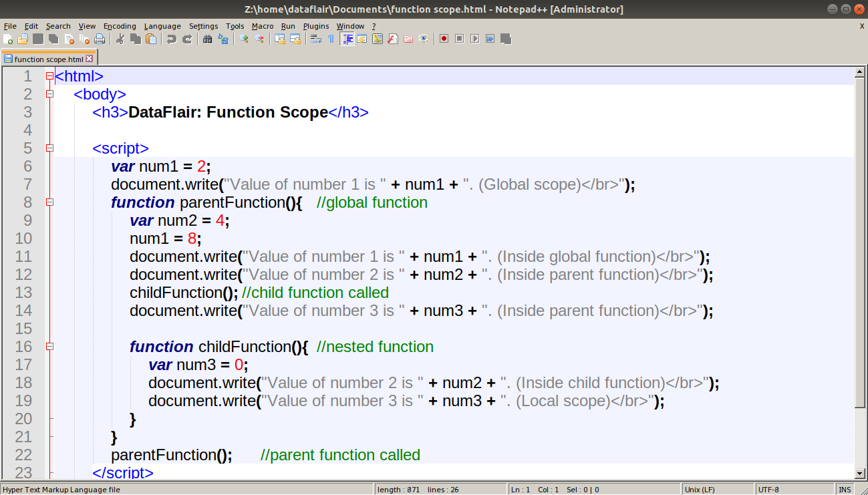Toggle the Show Indent Guide button

347,39
